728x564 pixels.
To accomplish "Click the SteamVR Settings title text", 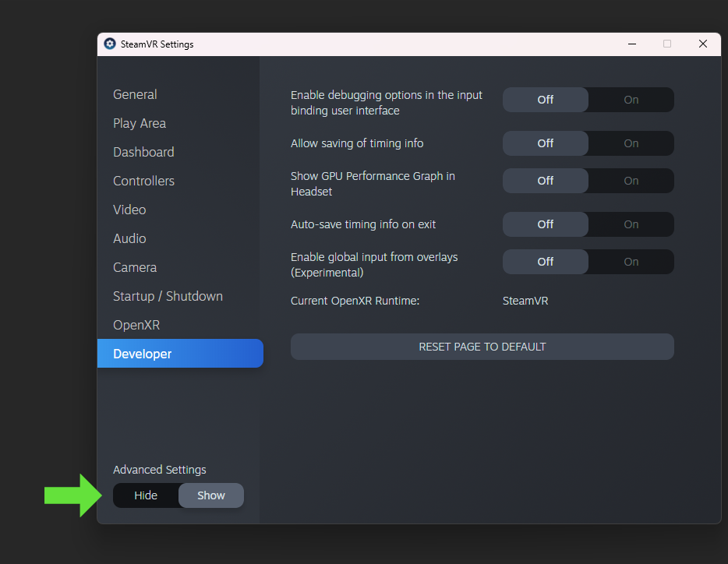I will (157, 44).
